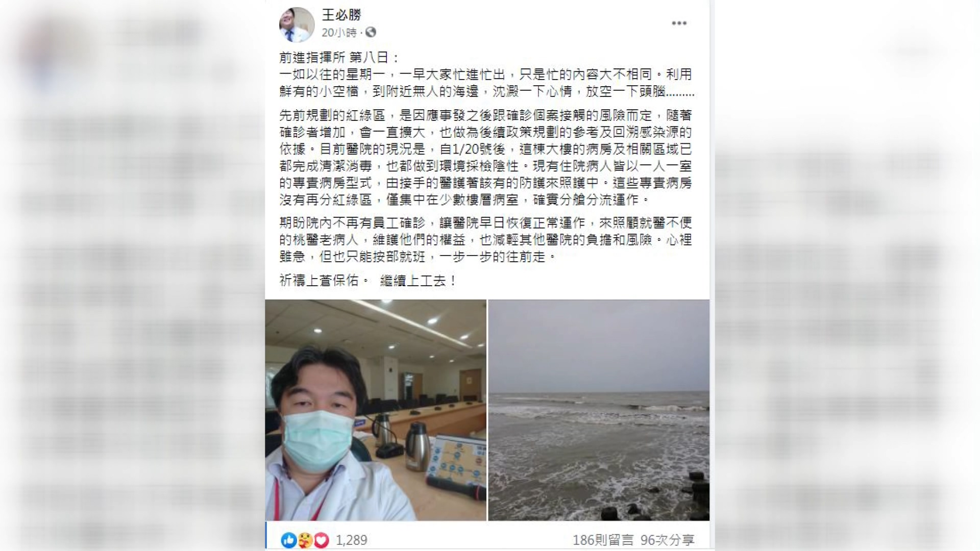Click the closing line 祈禱上蒼保佑
The image size is (980, 551).
324,280
